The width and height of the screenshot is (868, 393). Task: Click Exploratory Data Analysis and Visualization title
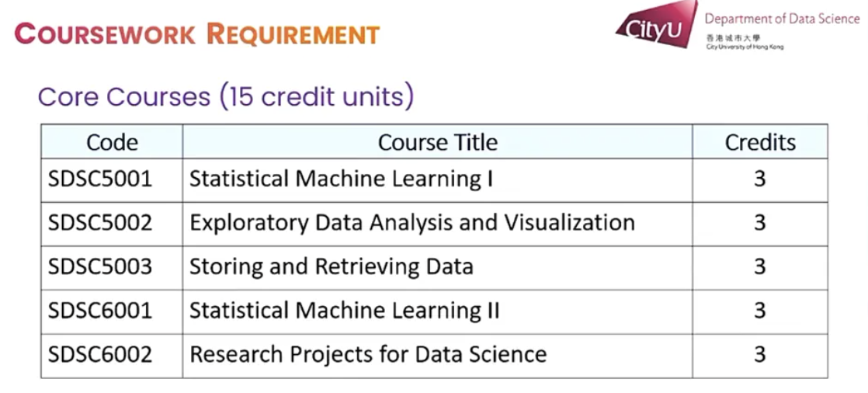coord(412,223)
